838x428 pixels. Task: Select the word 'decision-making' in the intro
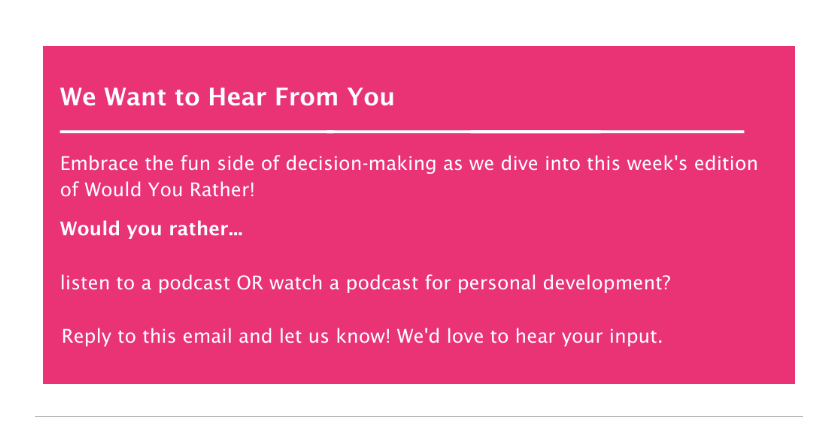point(361,164)
